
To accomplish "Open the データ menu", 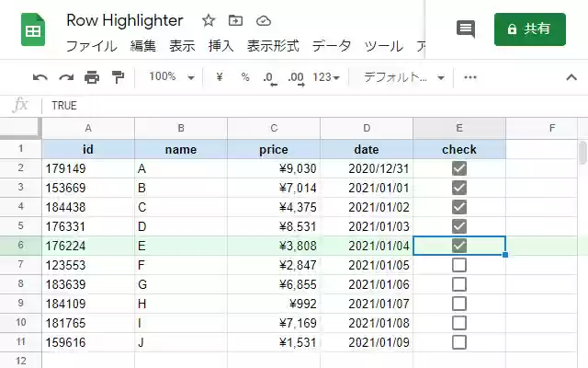I will [332, 47].
